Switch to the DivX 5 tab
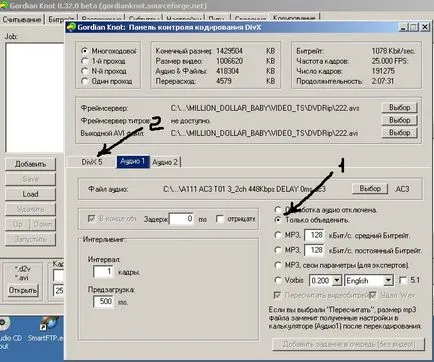434x362 pixels. click(x=92, y=162)
